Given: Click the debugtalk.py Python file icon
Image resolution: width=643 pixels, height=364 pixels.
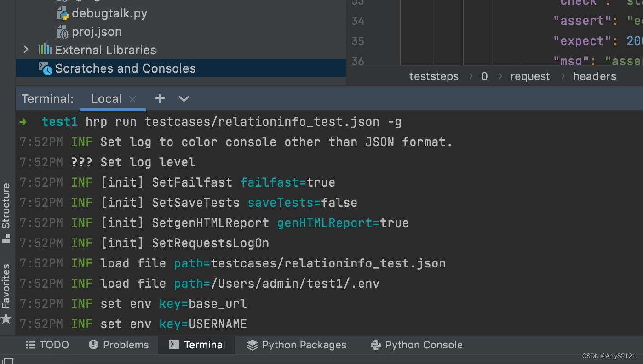Looking at the screenshot, I should (x=63, y=13).
